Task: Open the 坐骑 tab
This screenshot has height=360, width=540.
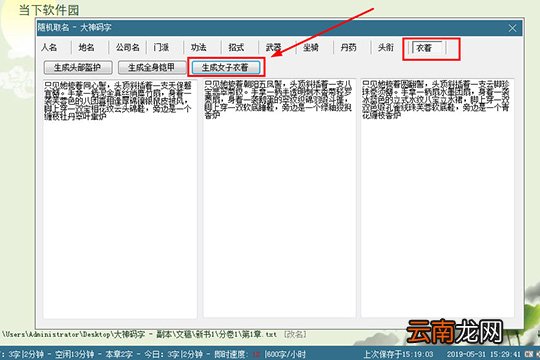Action: tap(311, 47)
